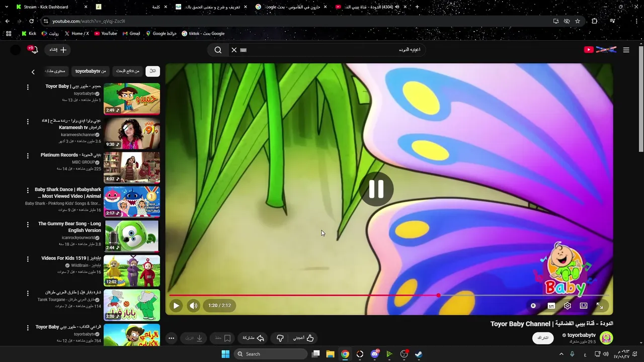This screenshot has width=644, height=362.
Task: Open Kick bookmark in bookmarks bar
Action: [29, 34]
